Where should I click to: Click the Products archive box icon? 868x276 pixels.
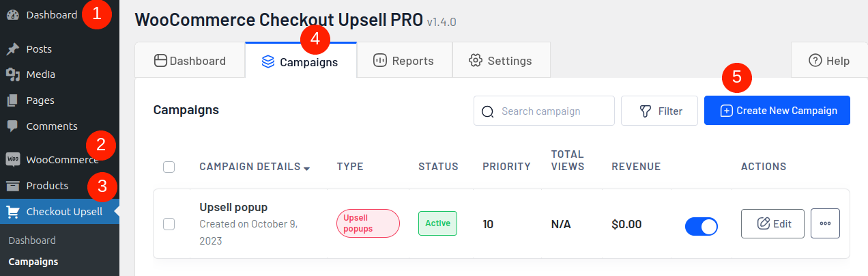[x=12, y=186]
